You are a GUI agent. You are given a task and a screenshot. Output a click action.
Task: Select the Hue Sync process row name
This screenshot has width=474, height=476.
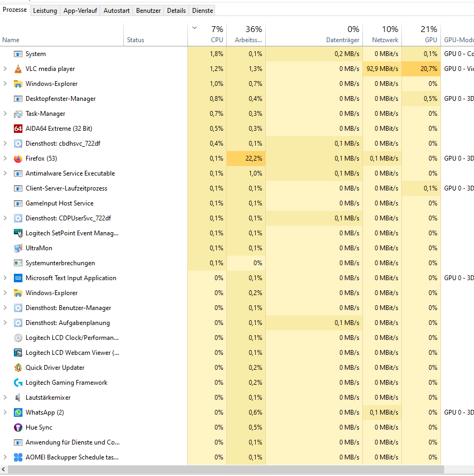click(x=39, y=427)
